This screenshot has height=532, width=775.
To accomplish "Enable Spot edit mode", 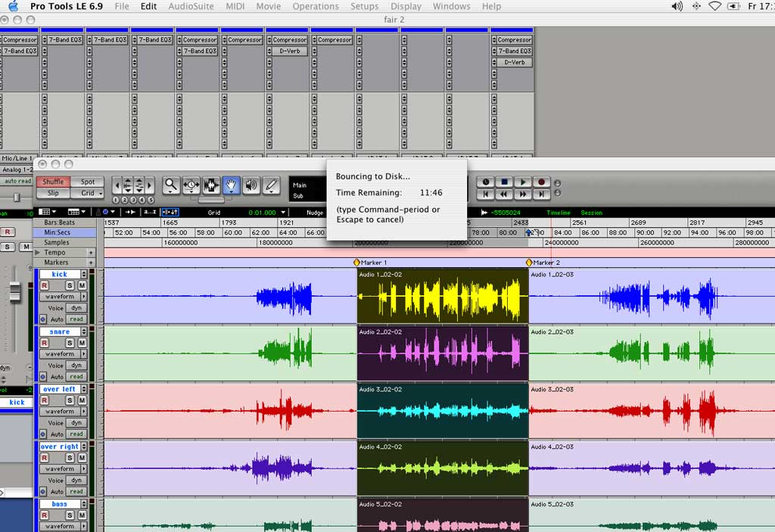I will tap(88, 182).
